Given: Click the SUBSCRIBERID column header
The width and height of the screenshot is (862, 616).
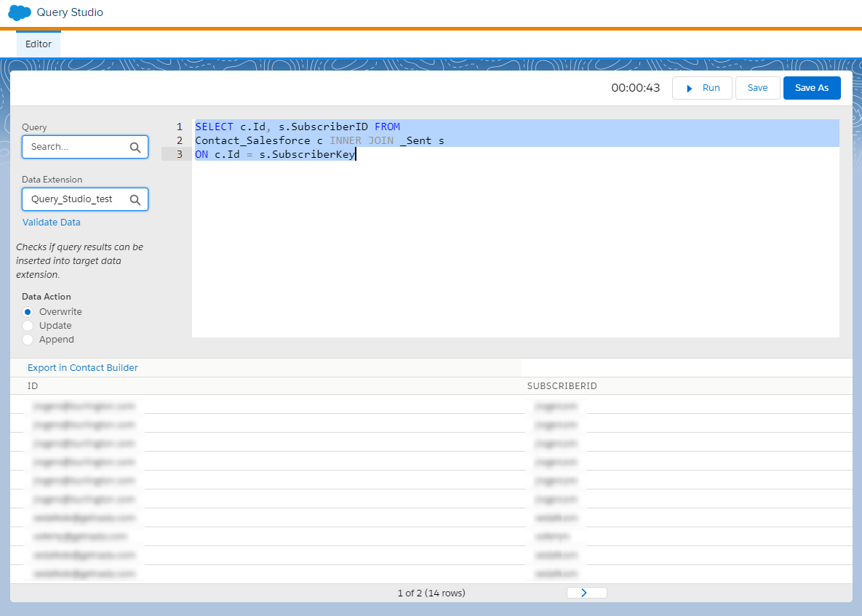Looking at the screenshot, I should coord(562,386).
